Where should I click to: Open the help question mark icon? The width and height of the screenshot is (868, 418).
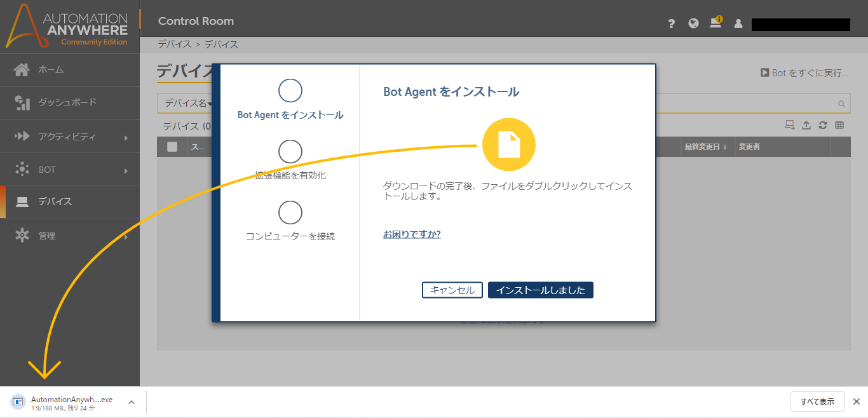671,24
